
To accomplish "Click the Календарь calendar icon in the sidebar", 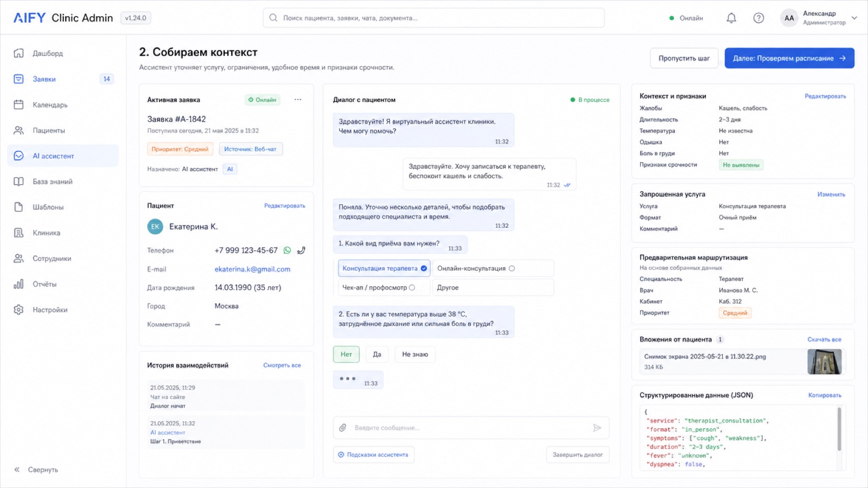I will point(18,105).
